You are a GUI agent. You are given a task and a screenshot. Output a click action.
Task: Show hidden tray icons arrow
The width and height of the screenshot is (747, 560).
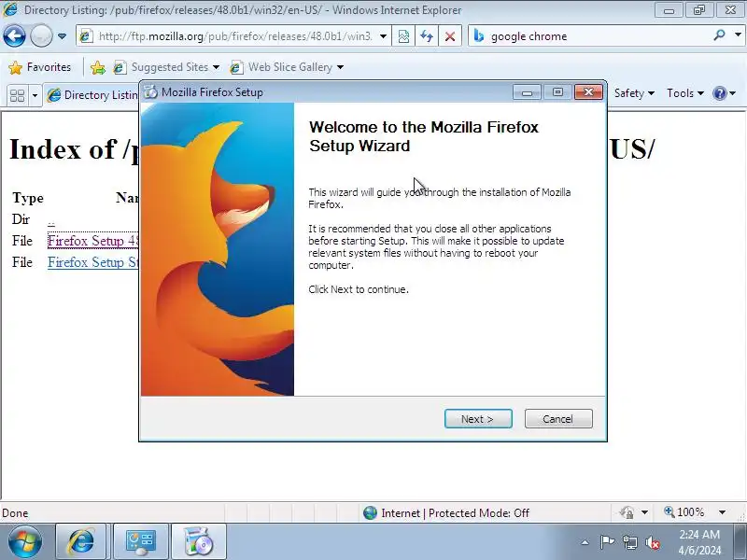coord(585,542)
